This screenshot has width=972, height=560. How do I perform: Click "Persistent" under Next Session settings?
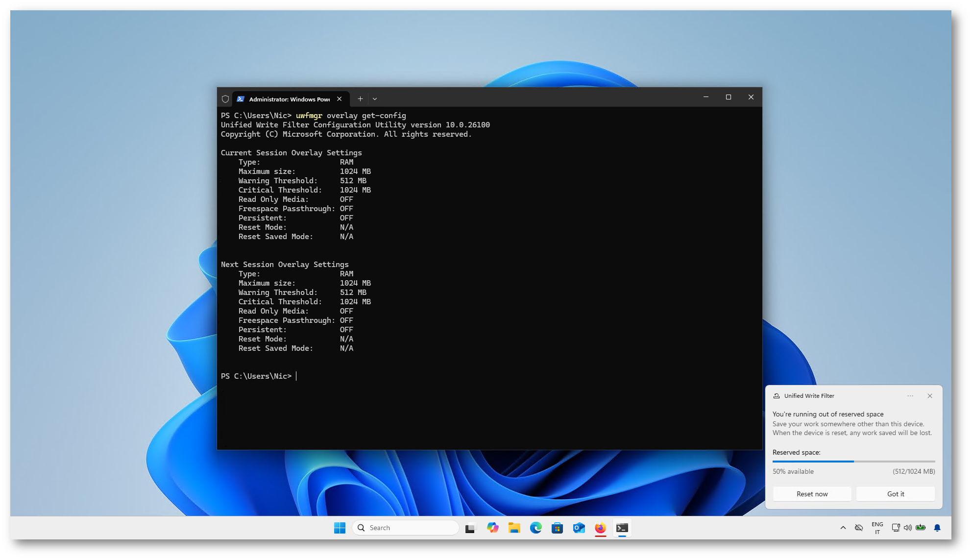[x=263, y=330]
